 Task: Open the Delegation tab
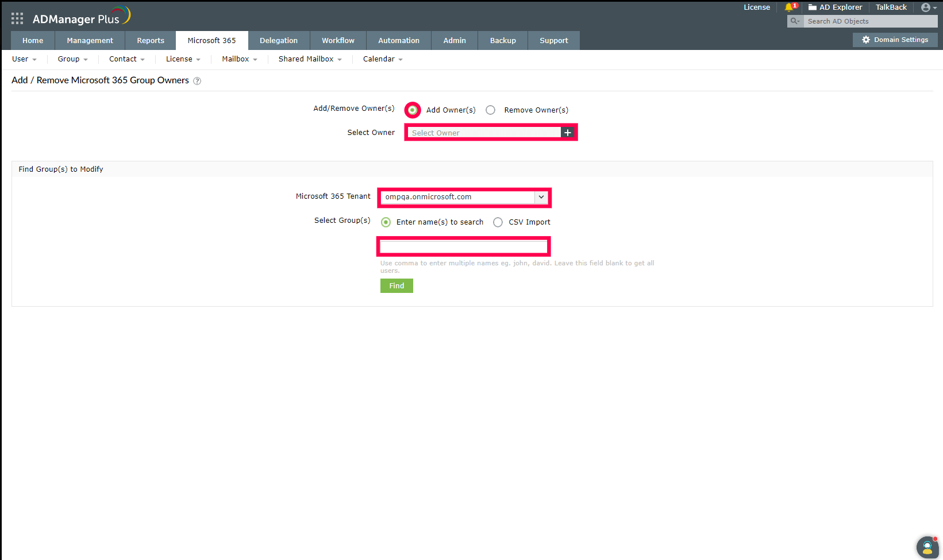[279, 40]
